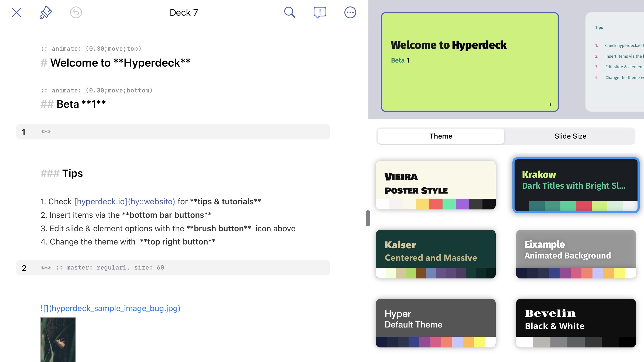Click the red swatch in Krakow palette
This screenshot has width=644, height=362.
pos(584,206)
